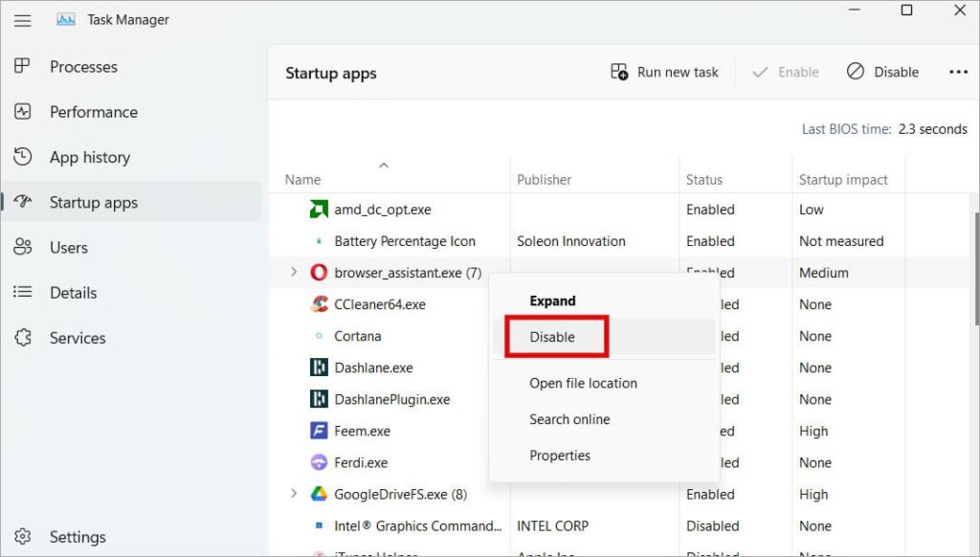Open the Services puzzle icon

[23, 338]
